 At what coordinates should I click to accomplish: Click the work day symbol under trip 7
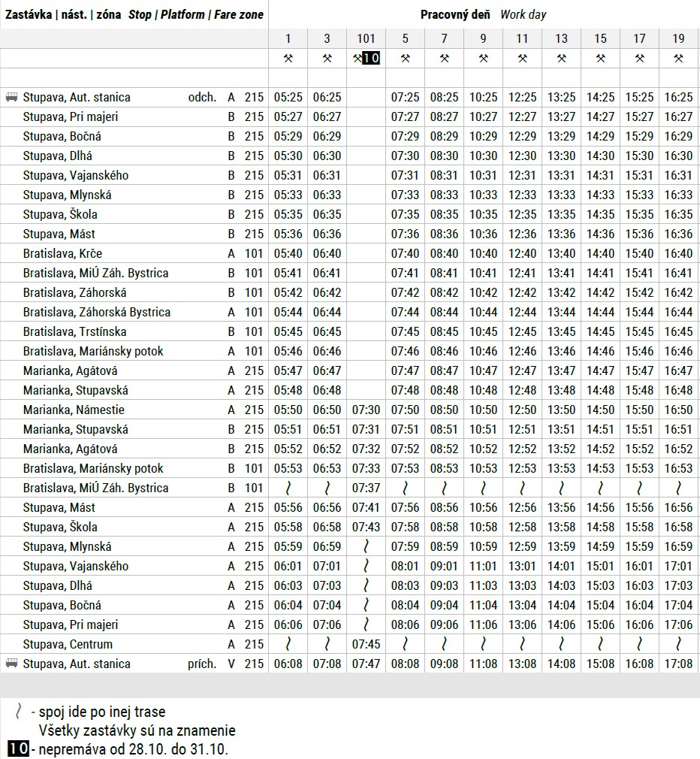pyautogui.click(x=444, y=58)
